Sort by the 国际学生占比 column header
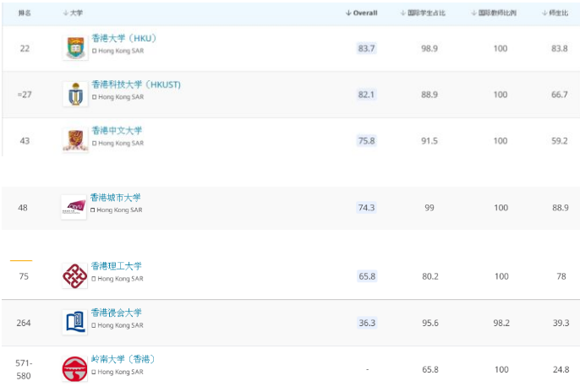 pos(428,13)
